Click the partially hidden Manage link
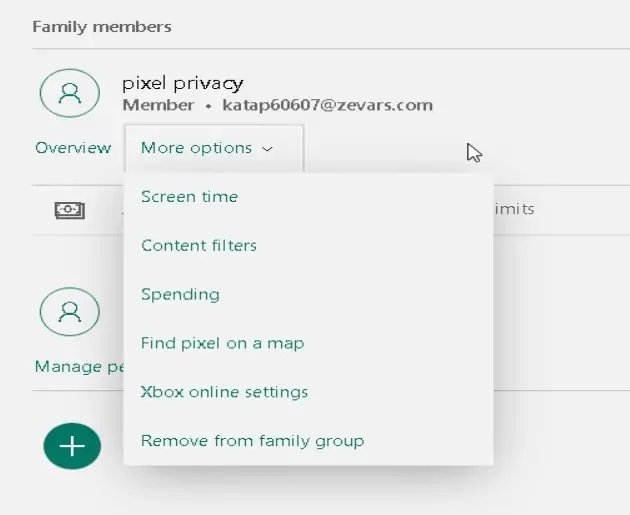This screenshot has width=630, height=515. [x=80, y=367]
